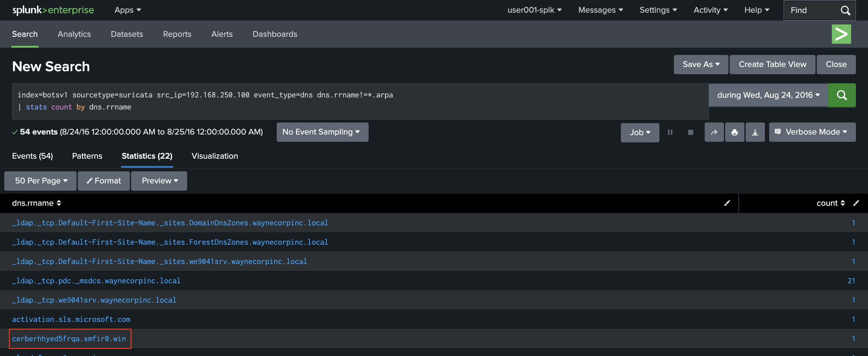Focus the Find input field
868x356 pixels.
tap(812, 11)
